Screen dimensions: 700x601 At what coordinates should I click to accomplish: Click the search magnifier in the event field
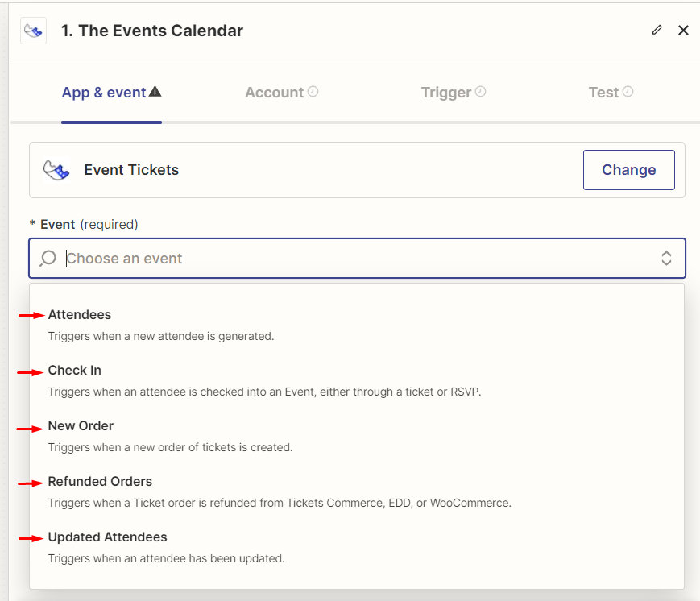coord(48,258)
